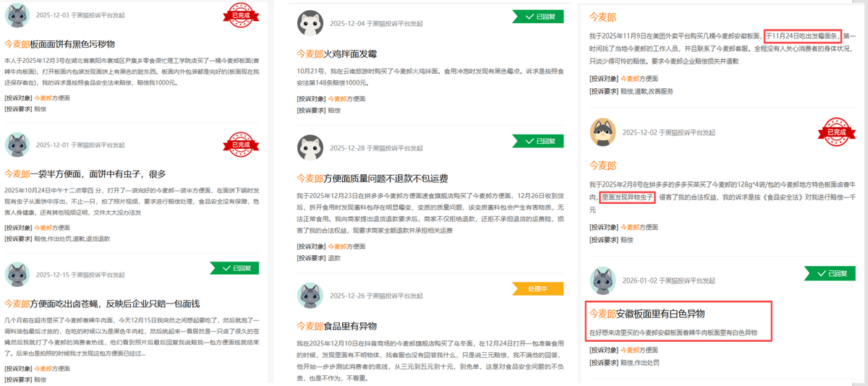This screenshot has width=868, height=386.
Task: Open the poster avatar for the 2025-12-28 complaint
Action: [310, 147]
